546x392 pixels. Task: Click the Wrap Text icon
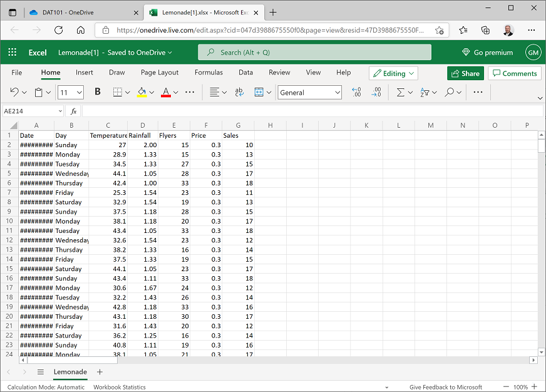click(239, 91)
